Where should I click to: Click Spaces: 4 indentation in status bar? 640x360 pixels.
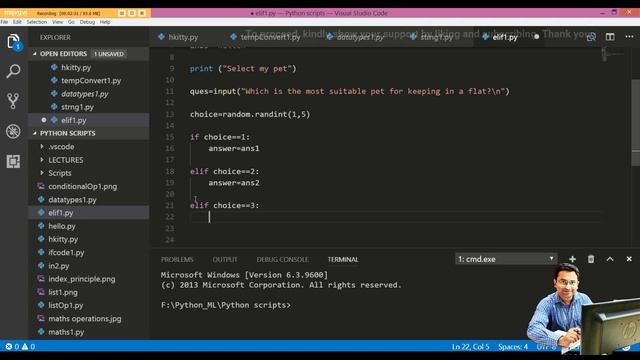[513, 347]
